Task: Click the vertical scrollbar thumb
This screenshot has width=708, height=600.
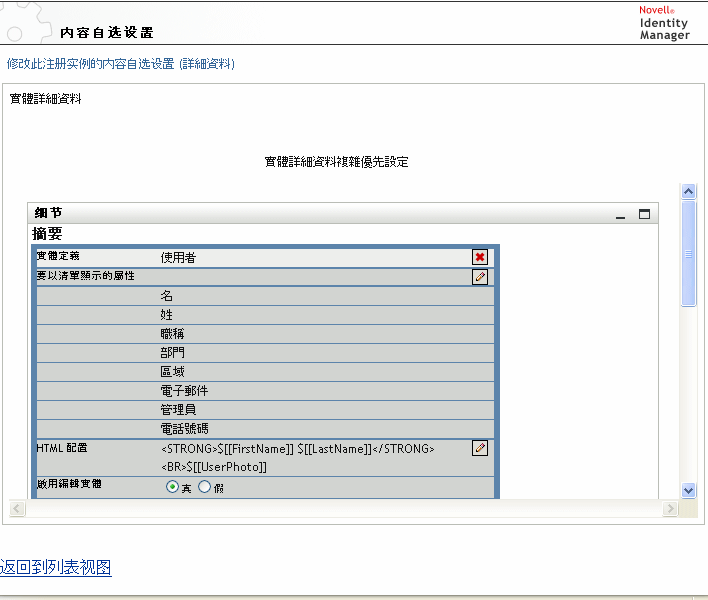Action: click(689, 254)
